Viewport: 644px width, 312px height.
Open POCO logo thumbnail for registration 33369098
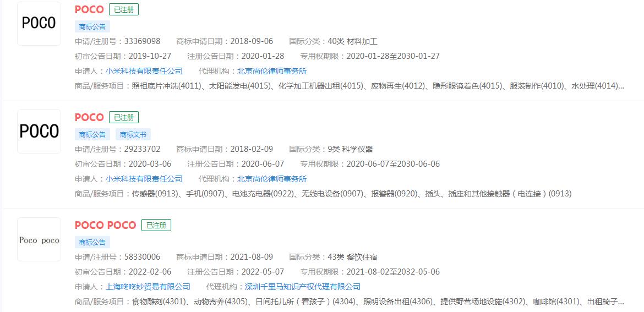point(39,24)
